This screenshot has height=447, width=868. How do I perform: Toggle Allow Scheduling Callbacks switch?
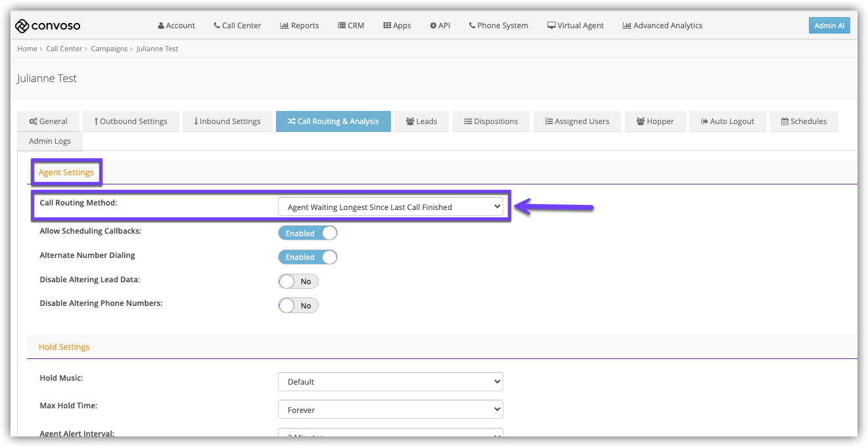pos(308,233)
